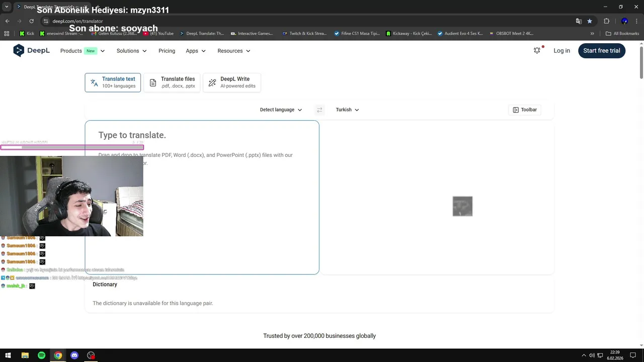Open the Detect language source dropdown
The height and width of the screenshot is (362, 644).
tap(281, 110)
